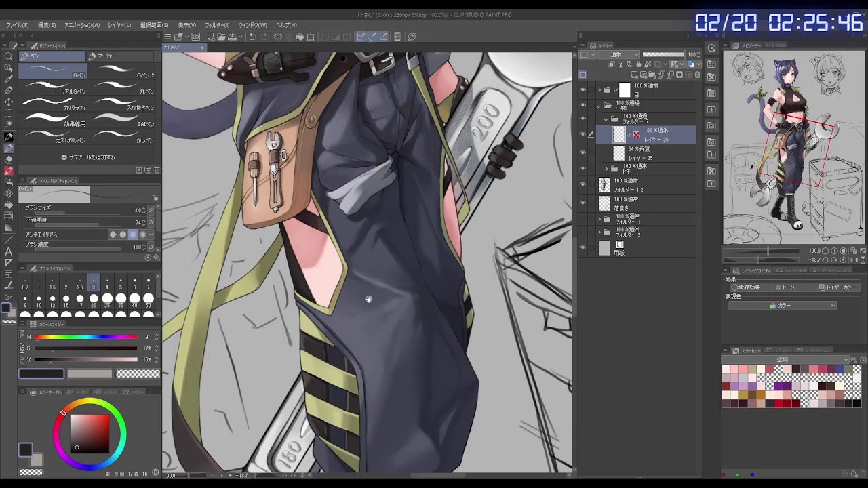
Task: Click the Save icon in command bar
Action: (x=232, y=37)
